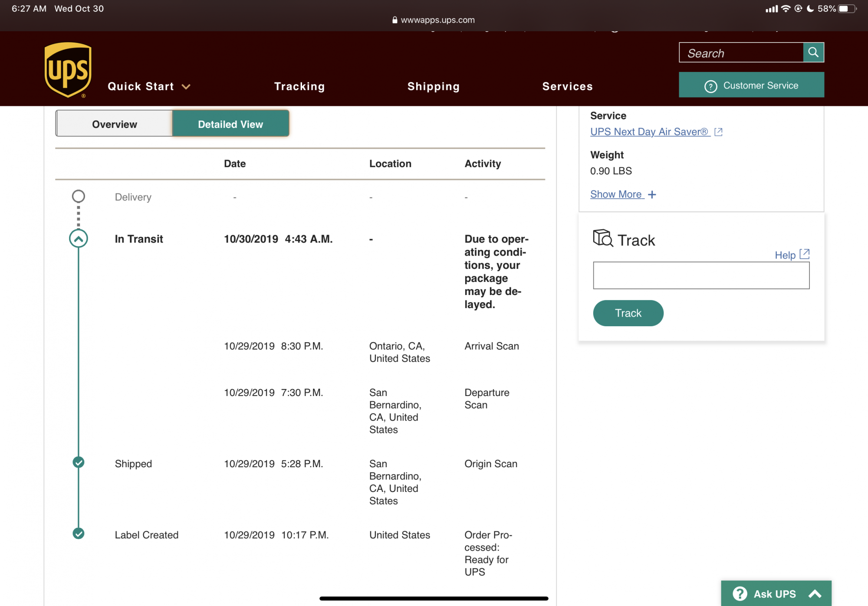Viewport: 868px width, 606px height.
Task: Open external link icon beside Next Day Air Saver
Action: [718, 132]
